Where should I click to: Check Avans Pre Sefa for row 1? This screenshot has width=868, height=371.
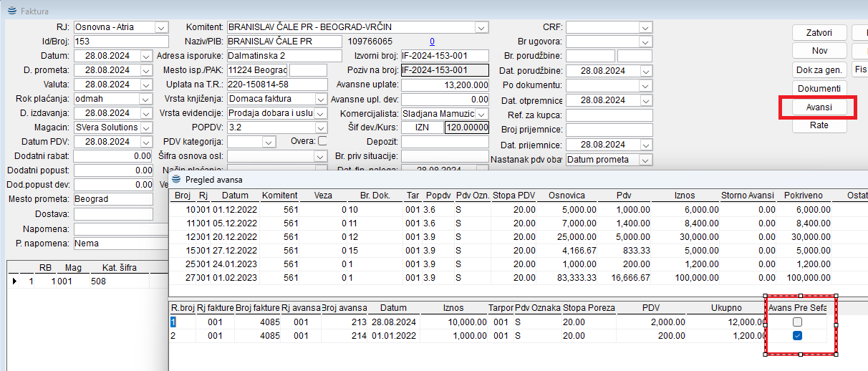[797, 322]
